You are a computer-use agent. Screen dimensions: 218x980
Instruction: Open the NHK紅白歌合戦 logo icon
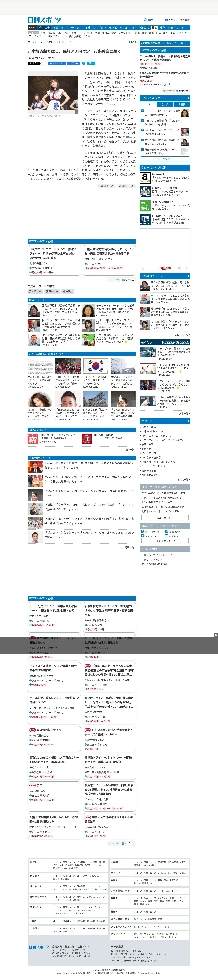click(87, 439)
